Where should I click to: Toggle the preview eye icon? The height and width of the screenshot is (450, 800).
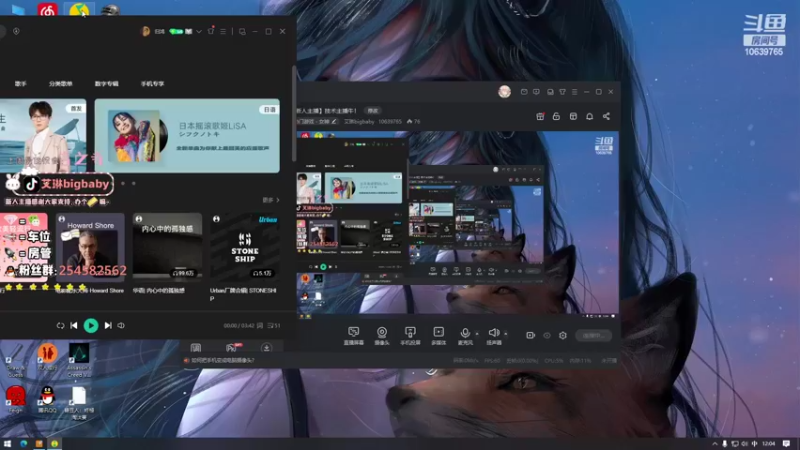coord(547,336)
